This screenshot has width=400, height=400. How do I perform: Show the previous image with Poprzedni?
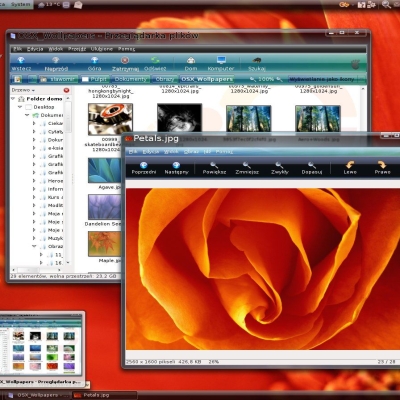144,168
